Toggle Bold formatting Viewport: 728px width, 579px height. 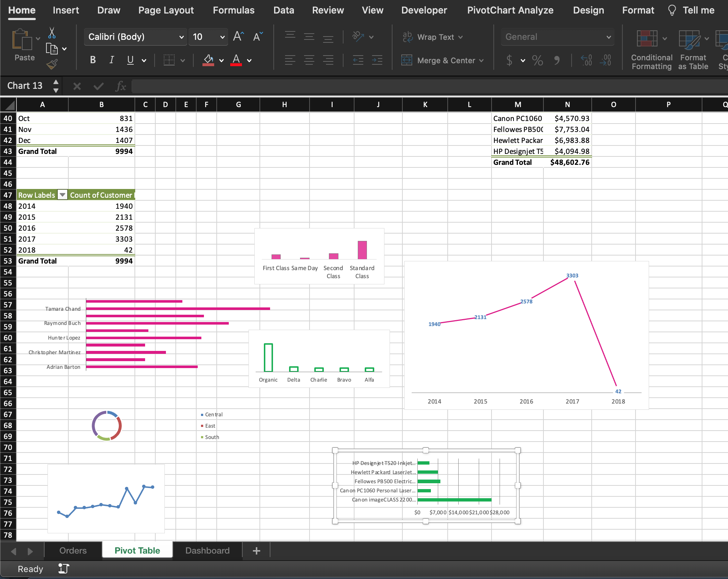point(93,60)
